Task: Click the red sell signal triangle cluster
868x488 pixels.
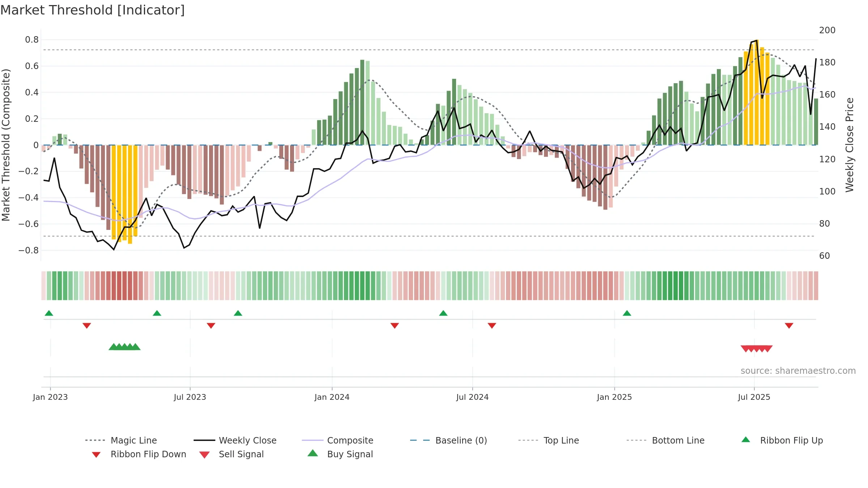Action: tap(757, 349)
